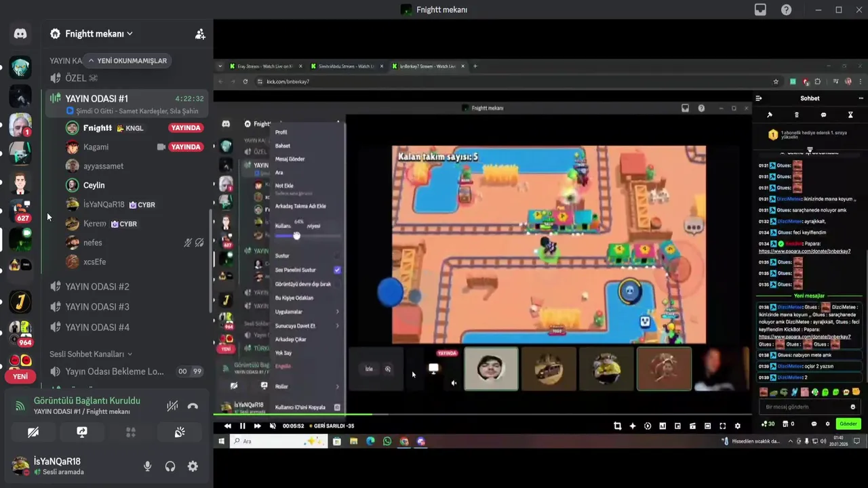Pause the stream player playback

point(242,426)
